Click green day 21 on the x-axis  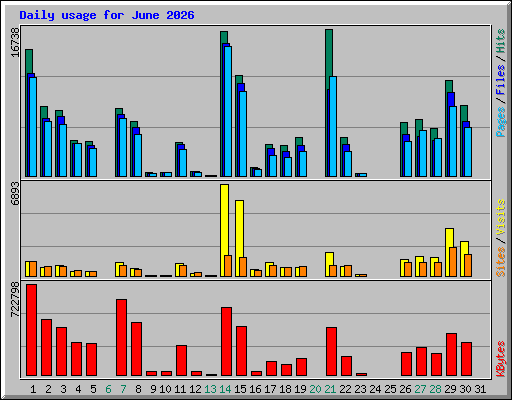(330, 389)
